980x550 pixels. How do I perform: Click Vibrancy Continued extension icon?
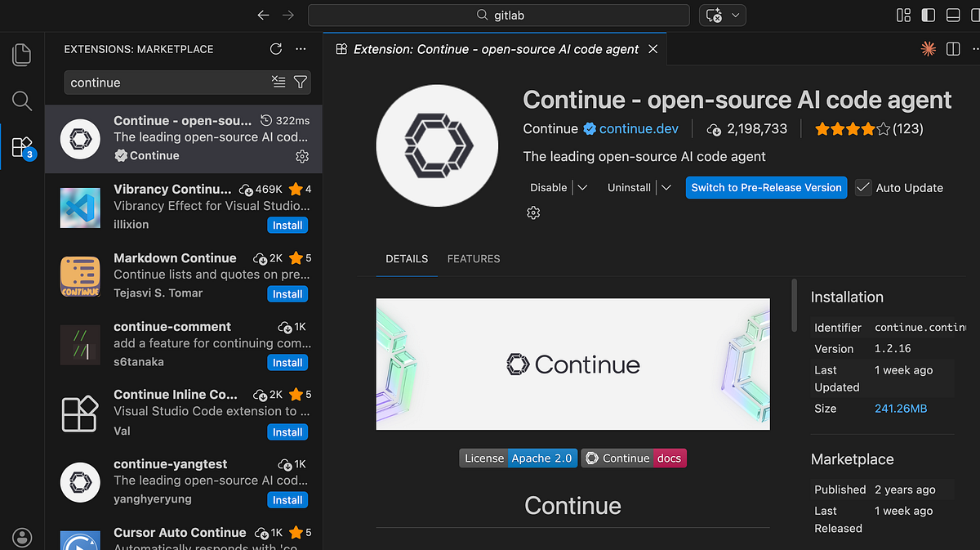coord(80,208)
